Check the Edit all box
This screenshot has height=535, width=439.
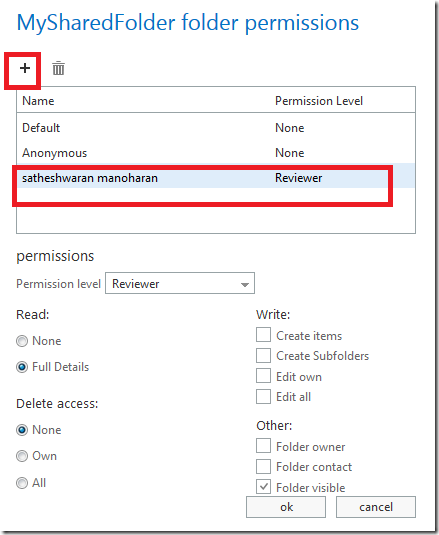(x=263, y=396)
